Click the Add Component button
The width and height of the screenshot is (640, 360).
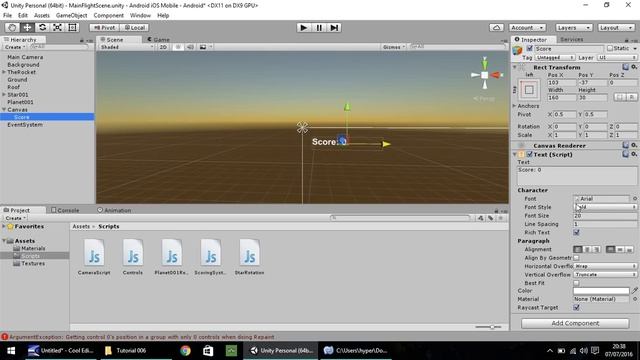[x=575, y=323]
